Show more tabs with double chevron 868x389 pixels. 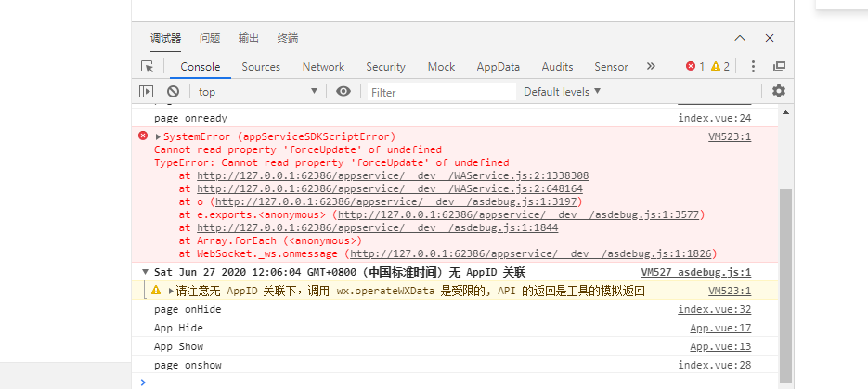pos(651,67)
